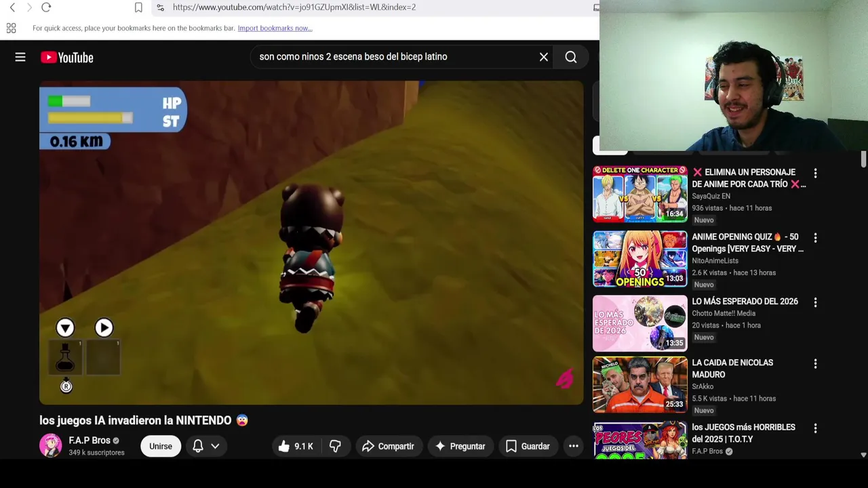Image resolution: width=868 pixels, height=488 pixels.
Task: Click LO MÁS ESPERADO DEL 2026 title
Action: pyautogui.click(x=745, y=301)
